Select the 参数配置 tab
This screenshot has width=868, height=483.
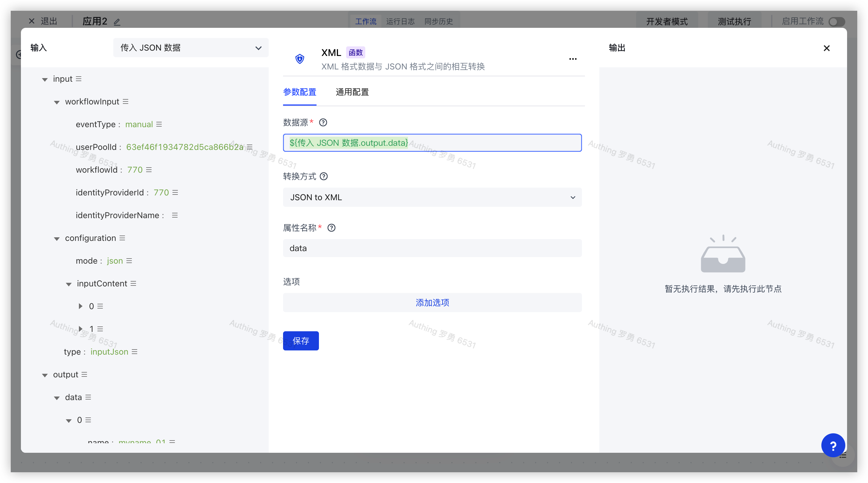299,92
